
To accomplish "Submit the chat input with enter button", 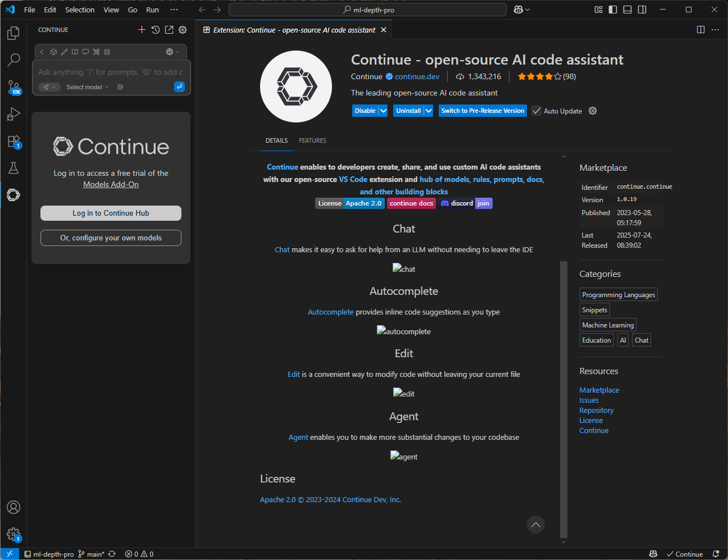I will (179, 86).
